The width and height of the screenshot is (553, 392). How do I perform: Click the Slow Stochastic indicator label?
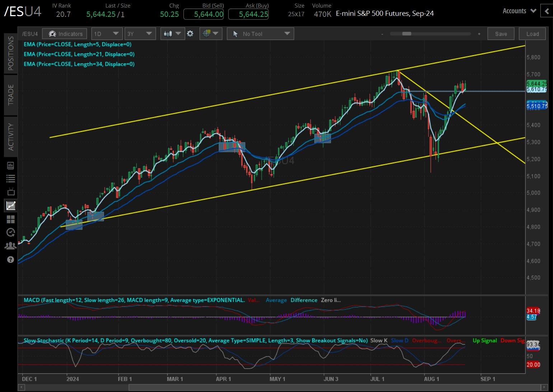coord(196,340)
